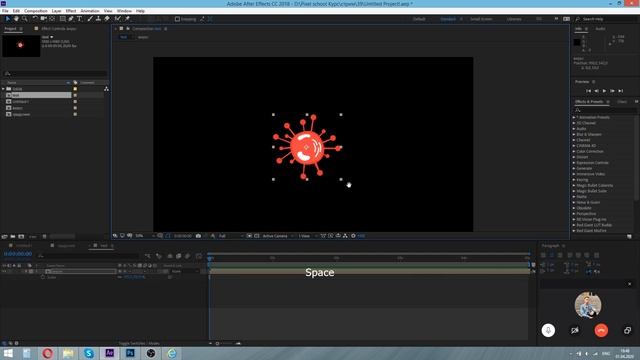Expand the Solids folder in Project panel
The width and height of the screenshot is (640, 360).
tap(3, 89)
